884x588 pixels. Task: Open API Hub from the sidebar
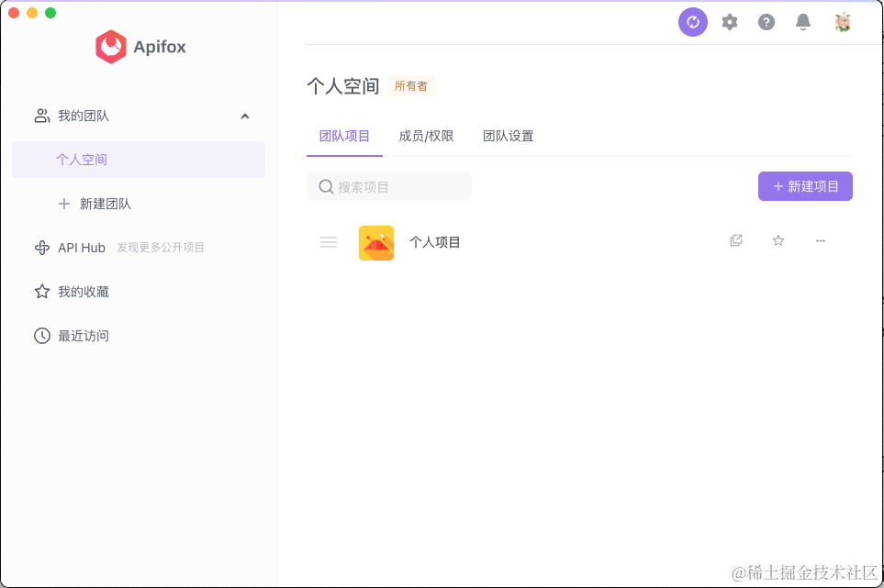pos(82,248)
